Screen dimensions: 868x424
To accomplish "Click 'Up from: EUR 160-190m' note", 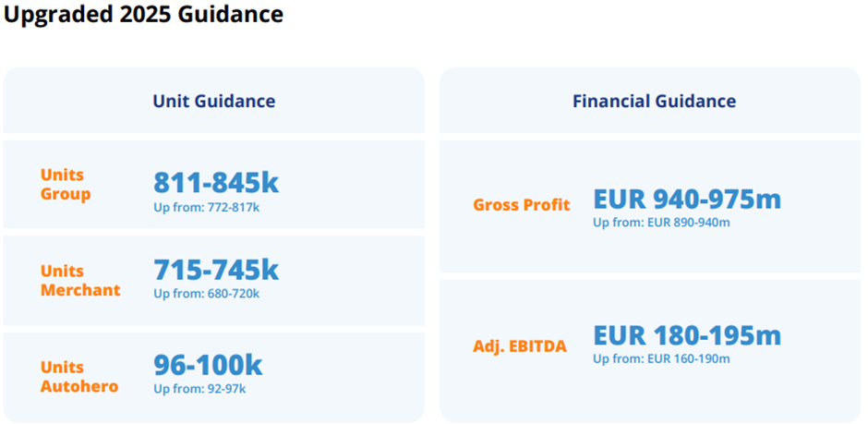I will [x=660, y=358].
